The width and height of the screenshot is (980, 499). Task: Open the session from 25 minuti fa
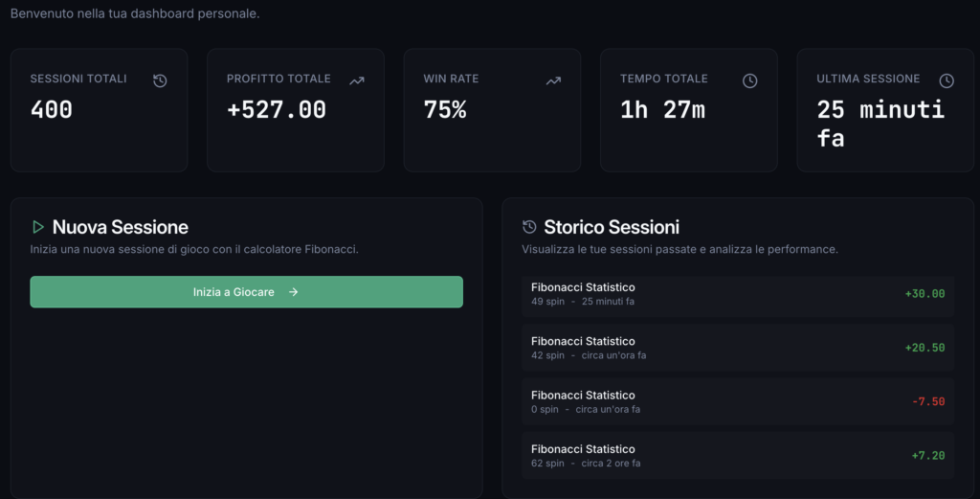tap(738, 294)
